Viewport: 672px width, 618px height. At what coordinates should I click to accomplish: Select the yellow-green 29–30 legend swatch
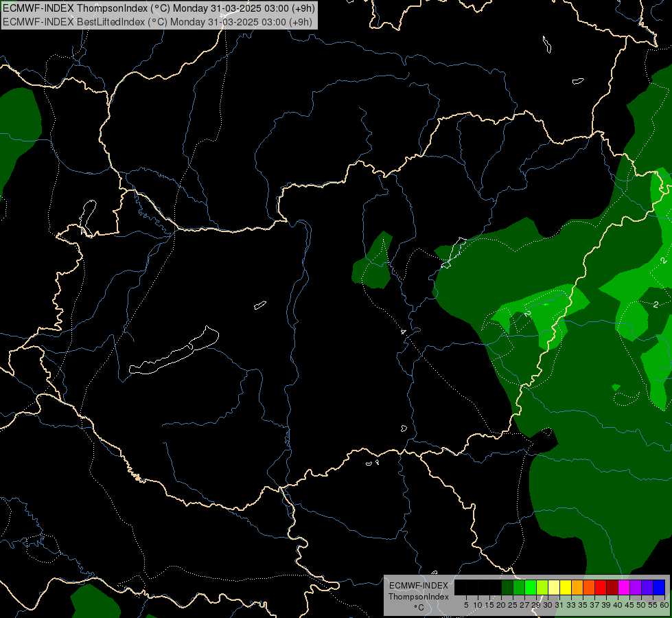pos(542,587)
